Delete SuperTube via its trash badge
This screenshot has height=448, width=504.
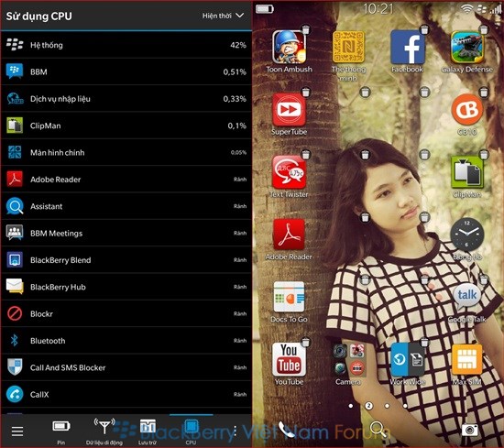pyautogui.click(x=306, y=93)
